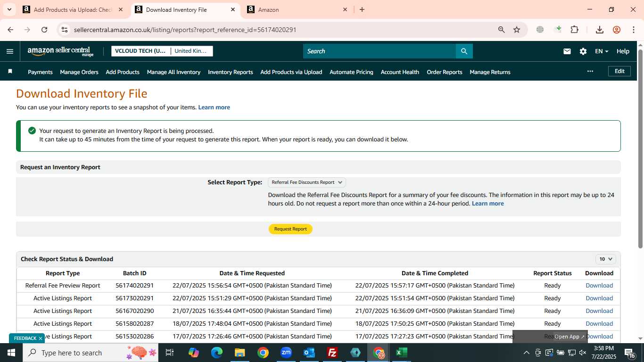Viewport: 644px width, 362px height.
Task: Open the Payments menu item
Action: [40, 72]
